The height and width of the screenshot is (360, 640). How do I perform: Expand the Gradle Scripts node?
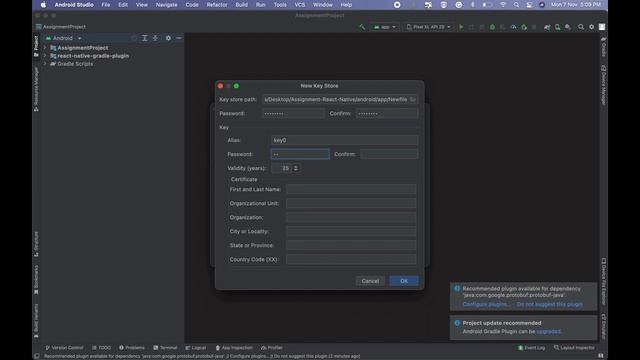[45, 64]
